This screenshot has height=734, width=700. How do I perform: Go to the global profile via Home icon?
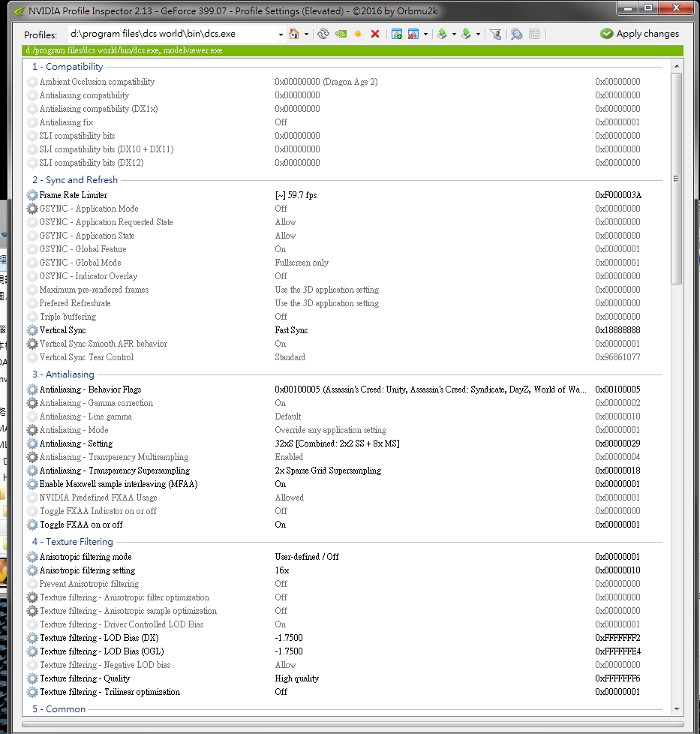click(x=294, y=34)
